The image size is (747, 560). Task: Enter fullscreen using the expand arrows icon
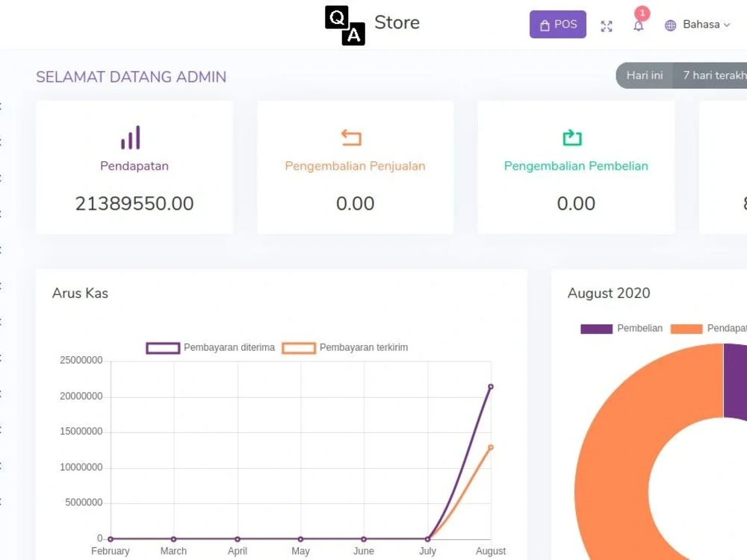(607, 25)
